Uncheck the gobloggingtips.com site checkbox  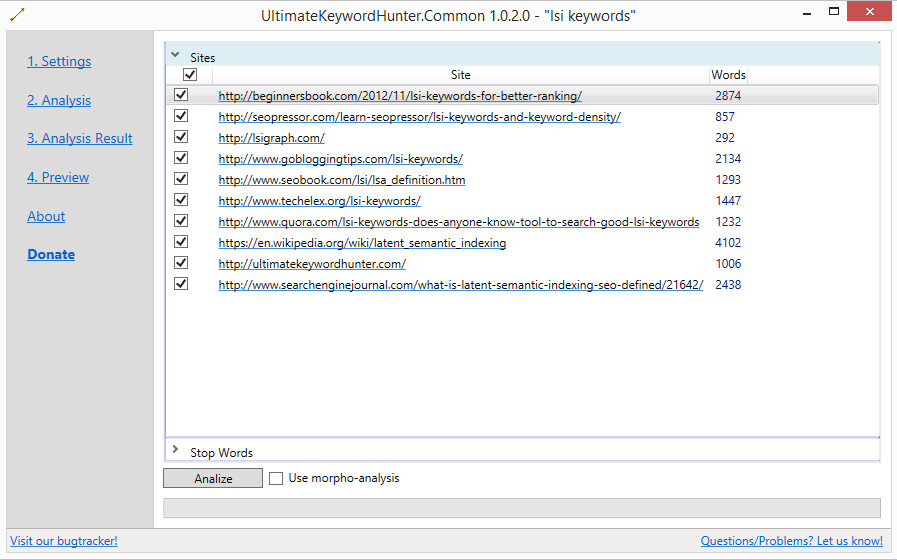pos(181,157)
